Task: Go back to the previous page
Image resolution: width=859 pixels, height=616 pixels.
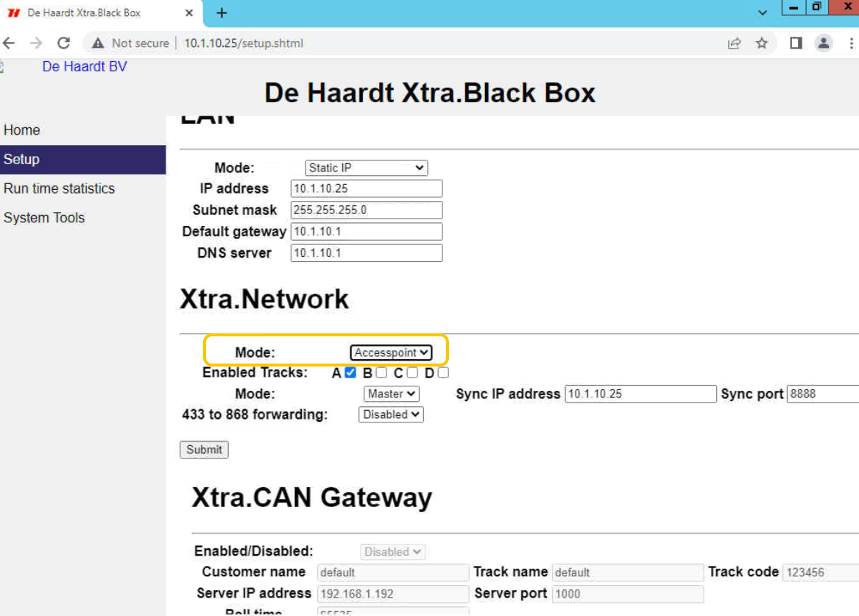Action: [x=10, y=43]
